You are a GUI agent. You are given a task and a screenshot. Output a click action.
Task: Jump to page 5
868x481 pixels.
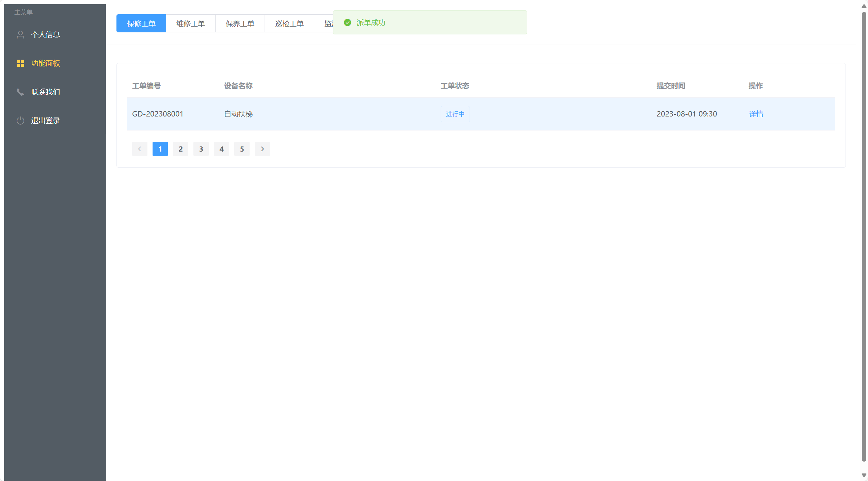(x=242, y=149)
